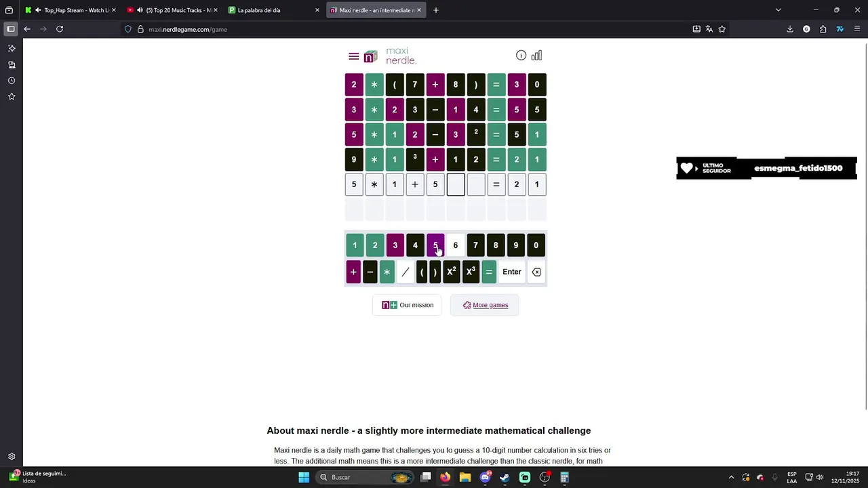This screenshot has width=868, height=488.
Task: Open the game info icon
Action: coord(521,56)
